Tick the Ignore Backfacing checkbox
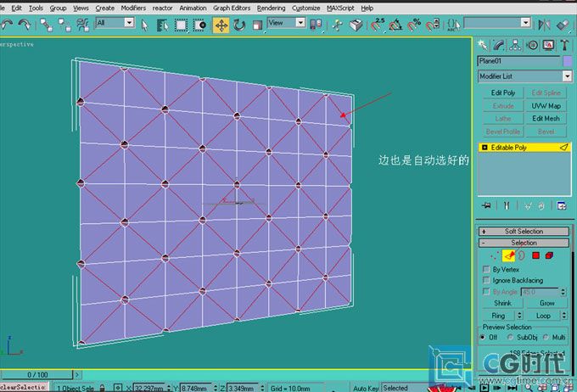Viewport: 577px width, 392px height. click(485, 280)
